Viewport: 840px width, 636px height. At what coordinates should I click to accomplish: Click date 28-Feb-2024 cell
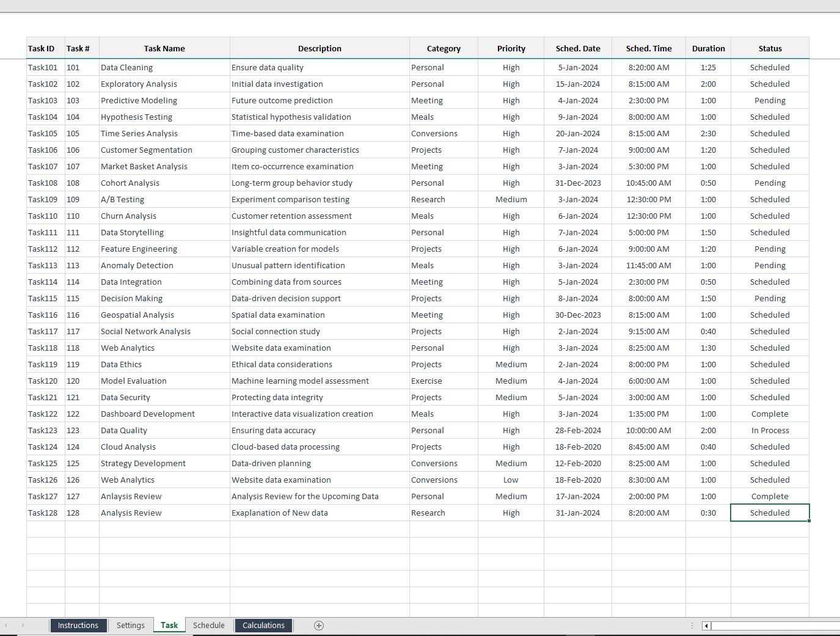(x=578, y=430)
